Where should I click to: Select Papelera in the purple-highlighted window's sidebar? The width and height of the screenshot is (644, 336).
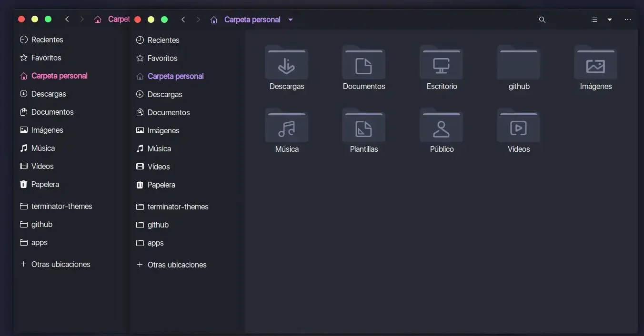tap(161, 185)
